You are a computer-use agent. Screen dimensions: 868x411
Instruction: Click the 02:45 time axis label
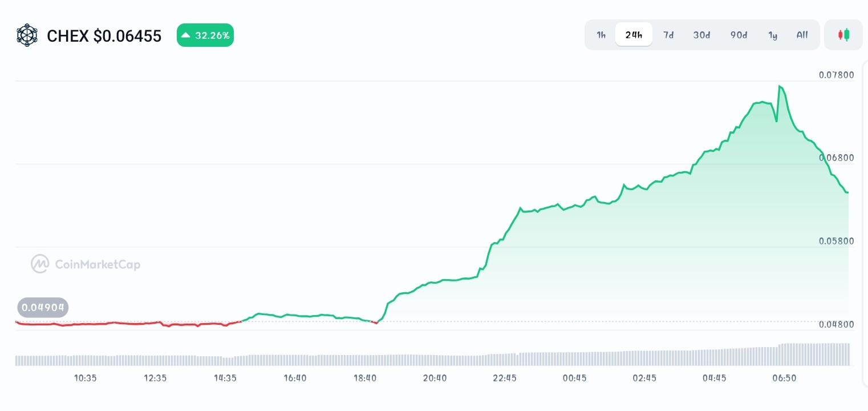click(x=644, y=378)
